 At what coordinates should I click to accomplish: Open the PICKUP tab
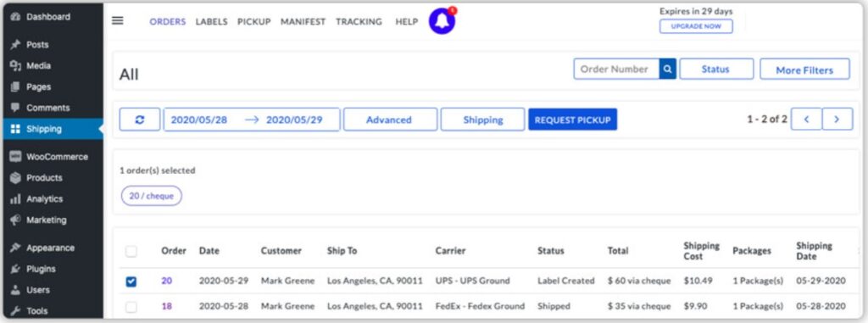point(254,21)
